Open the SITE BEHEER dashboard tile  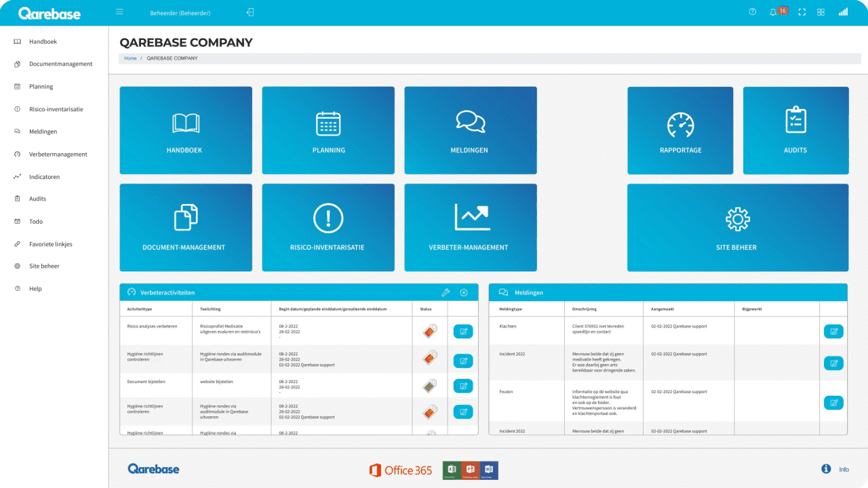738,228
